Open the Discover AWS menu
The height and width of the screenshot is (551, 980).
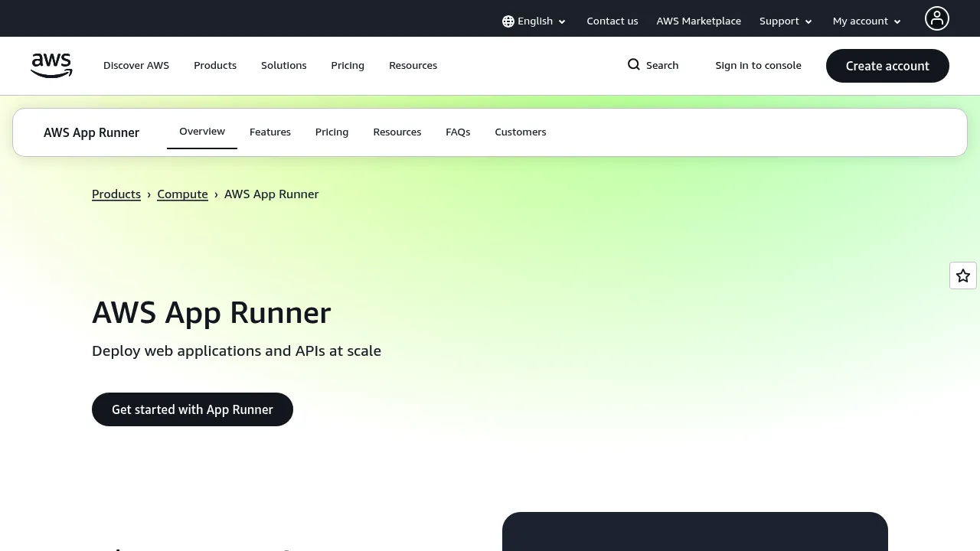(x=136, y=66)
